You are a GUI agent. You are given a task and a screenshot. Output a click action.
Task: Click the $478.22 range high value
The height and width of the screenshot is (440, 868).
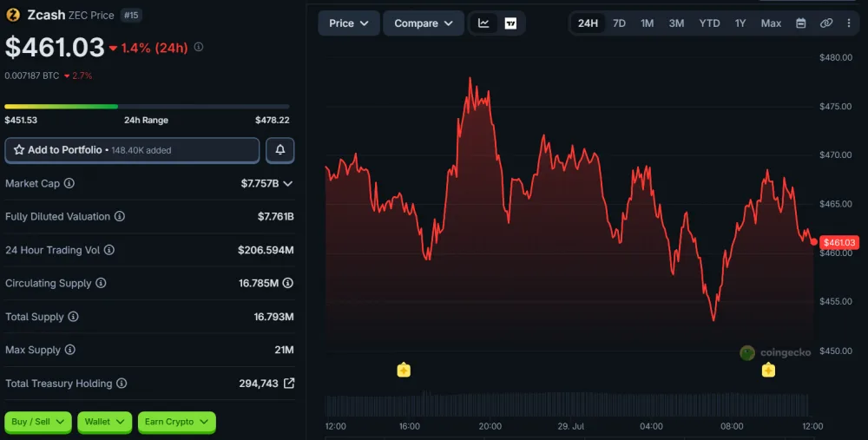(273, 120)
